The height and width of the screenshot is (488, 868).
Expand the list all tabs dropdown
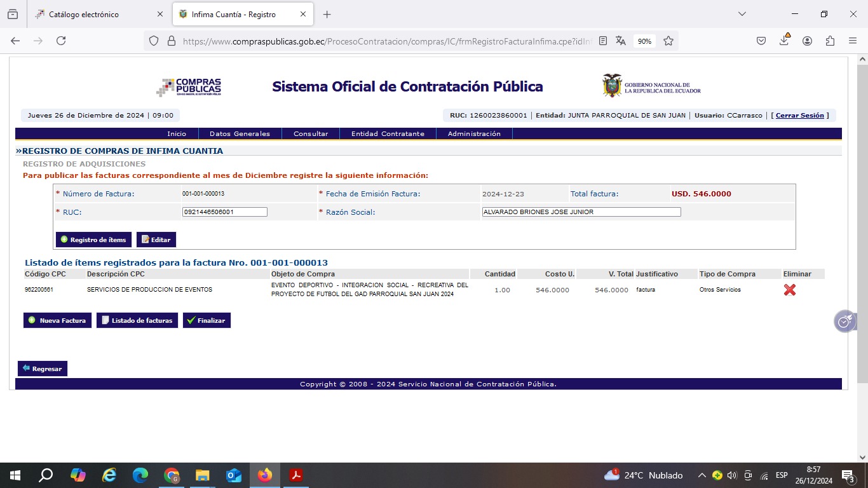click(x=742, y=15)
